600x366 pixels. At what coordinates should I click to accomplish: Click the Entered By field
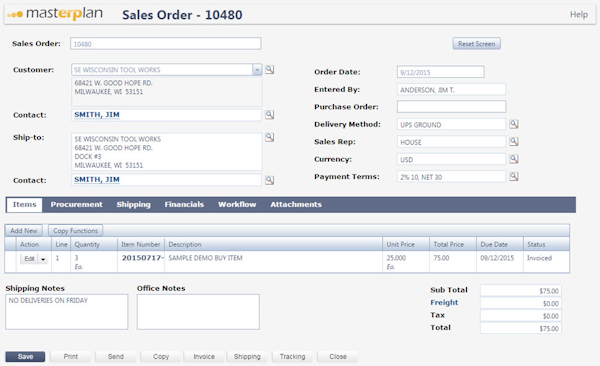[452, 90]
